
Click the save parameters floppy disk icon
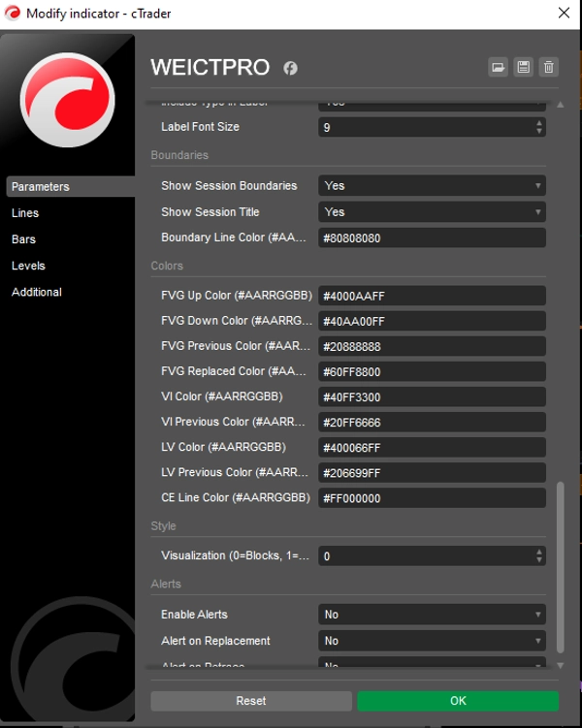point(523,67)
